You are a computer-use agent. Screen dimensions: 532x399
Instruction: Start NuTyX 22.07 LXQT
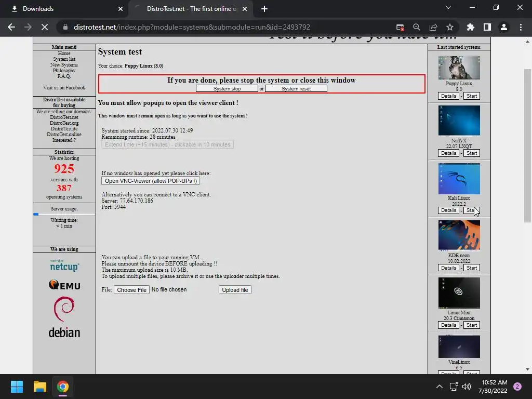472,153
